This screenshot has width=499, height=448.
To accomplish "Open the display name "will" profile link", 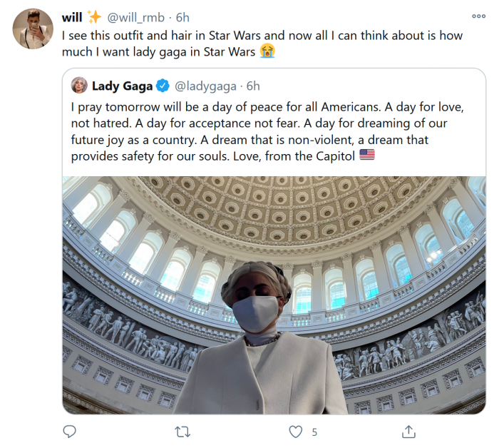I will 72,16.
